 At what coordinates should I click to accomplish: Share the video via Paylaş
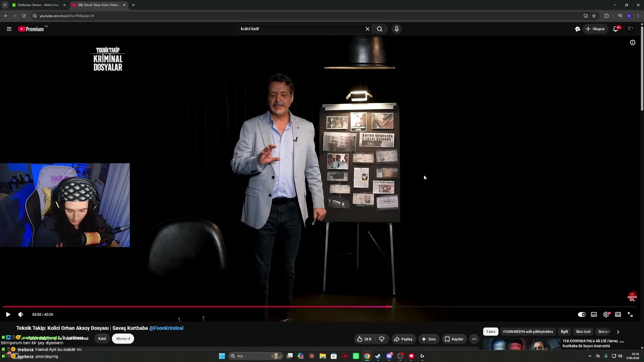403,339
